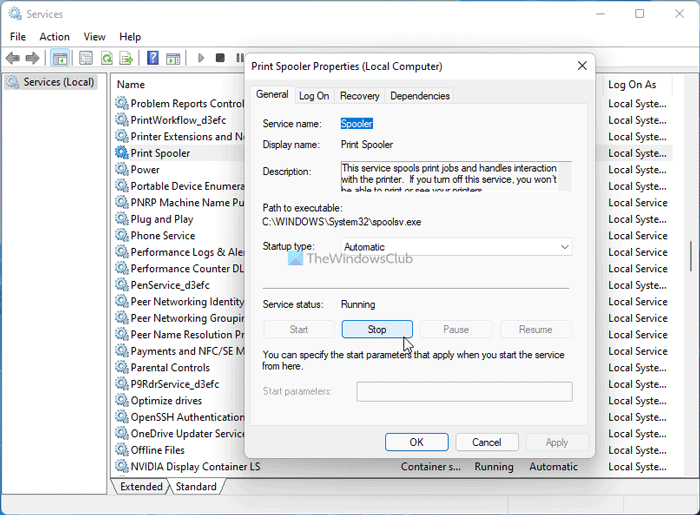Click the Refresh toolbar icon

(107, 58)
